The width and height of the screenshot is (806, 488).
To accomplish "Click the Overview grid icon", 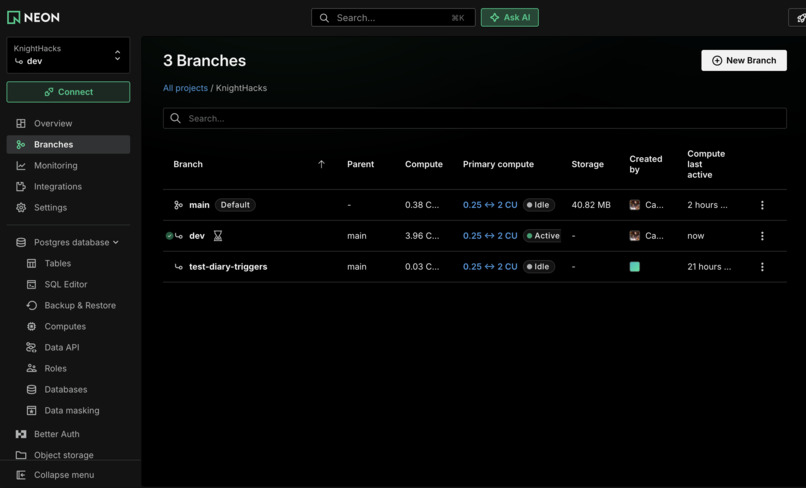I will pos(21,123).
